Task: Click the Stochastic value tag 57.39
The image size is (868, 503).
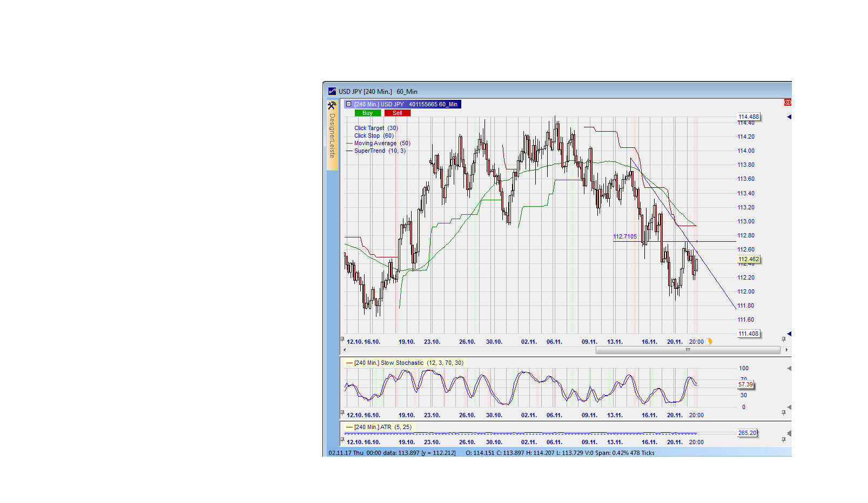Action: point(745,384)
